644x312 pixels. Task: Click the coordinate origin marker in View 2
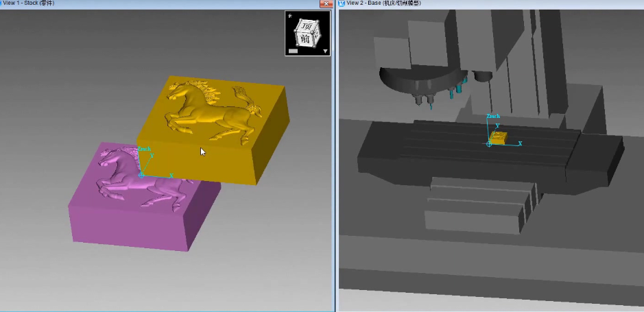(x=489, y=144)
